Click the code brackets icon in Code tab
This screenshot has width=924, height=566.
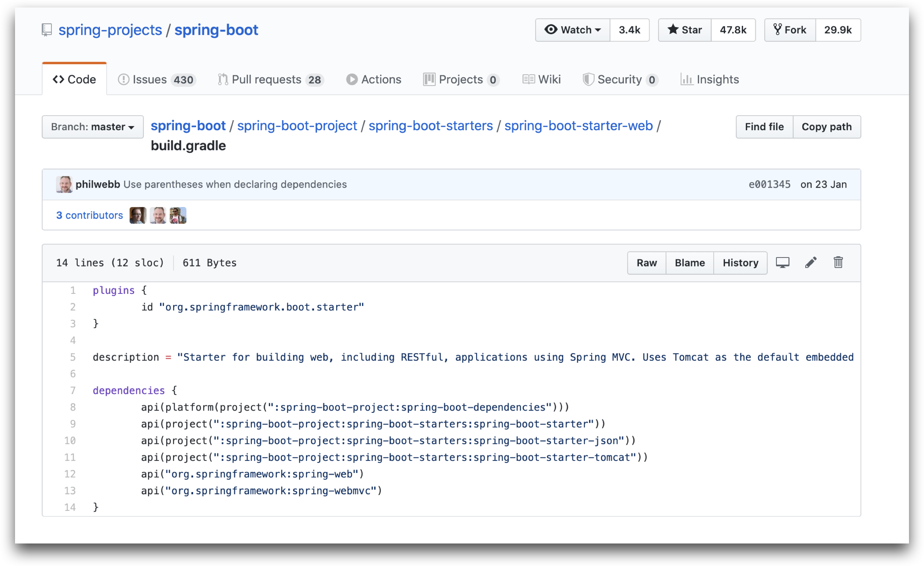point(58,79)
